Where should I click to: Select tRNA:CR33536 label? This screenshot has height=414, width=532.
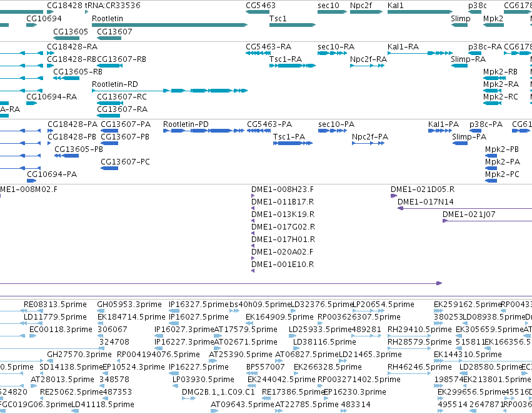coord(113,6)
